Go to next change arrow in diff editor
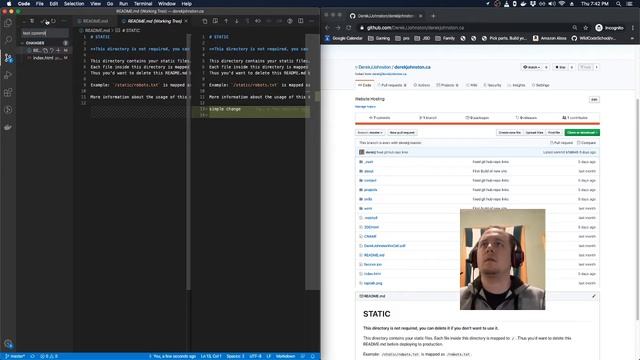 236,21
